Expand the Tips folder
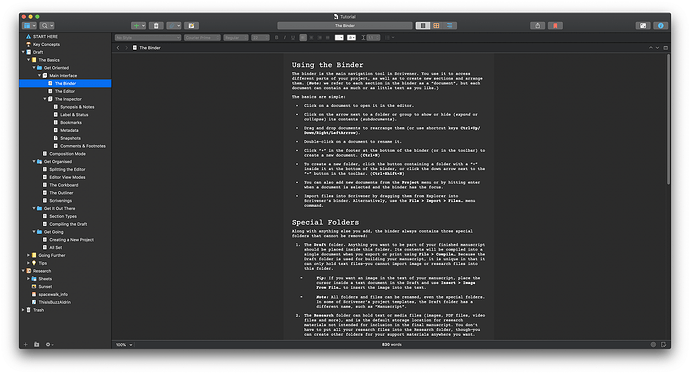 (29, 263)
